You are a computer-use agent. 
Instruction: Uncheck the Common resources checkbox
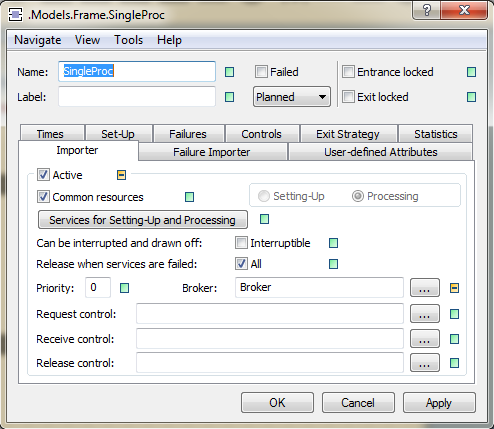pos(43,197)
